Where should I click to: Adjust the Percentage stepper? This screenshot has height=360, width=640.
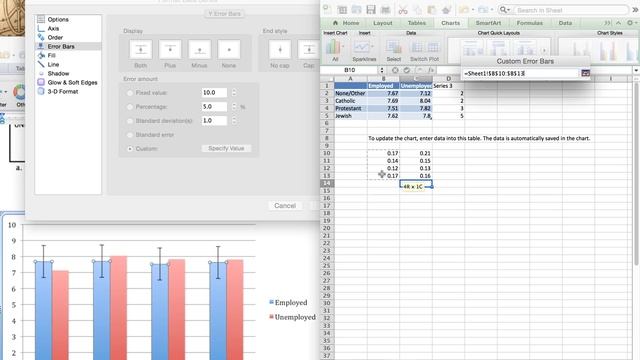(234, 107)
